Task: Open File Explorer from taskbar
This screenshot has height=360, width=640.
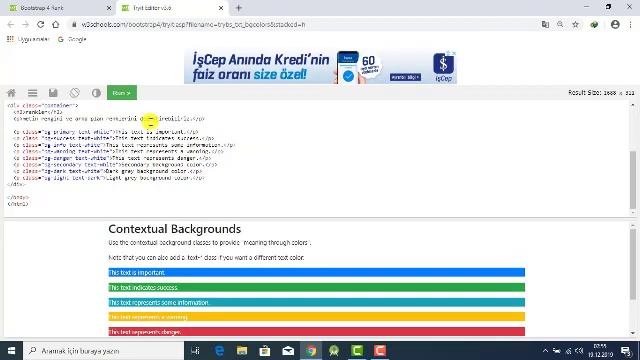Action: tap(242, 351)
